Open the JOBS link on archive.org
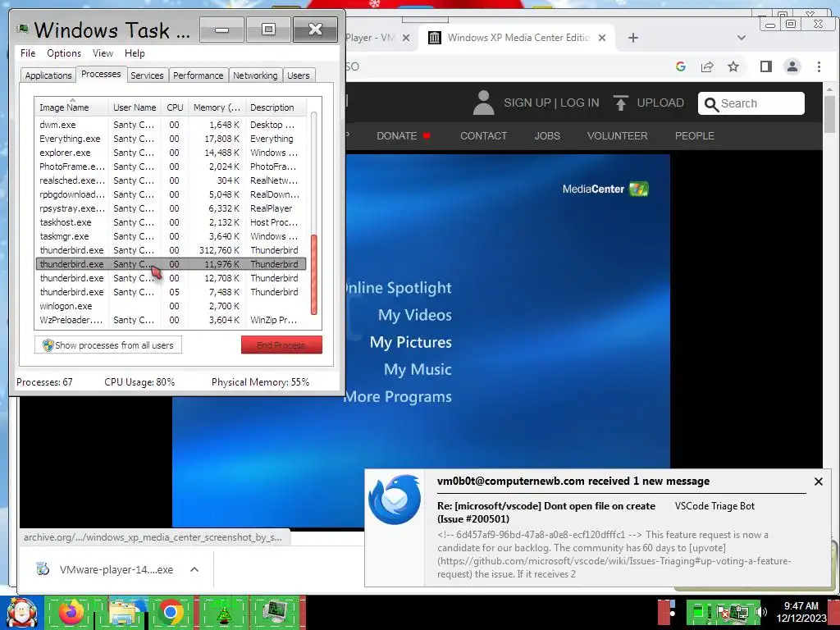Screen dimensions: 840x630 coord(547,135)
